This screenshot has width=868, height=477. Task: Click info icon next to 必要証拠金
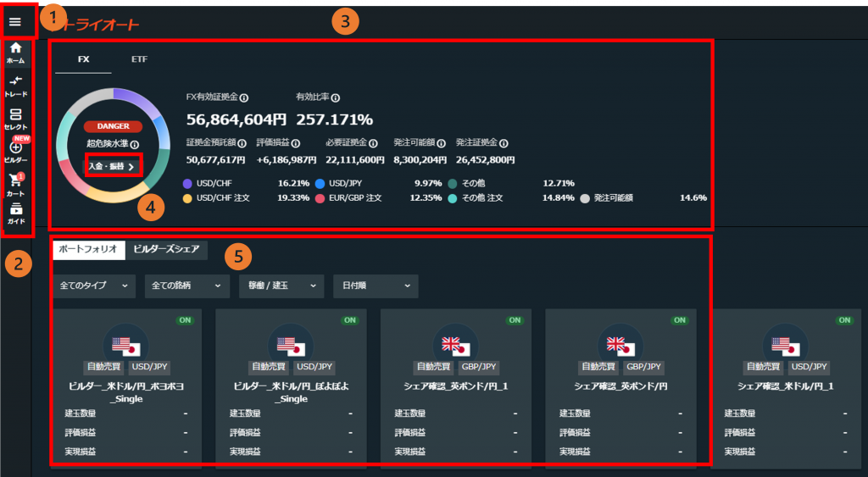pos(373,144)
